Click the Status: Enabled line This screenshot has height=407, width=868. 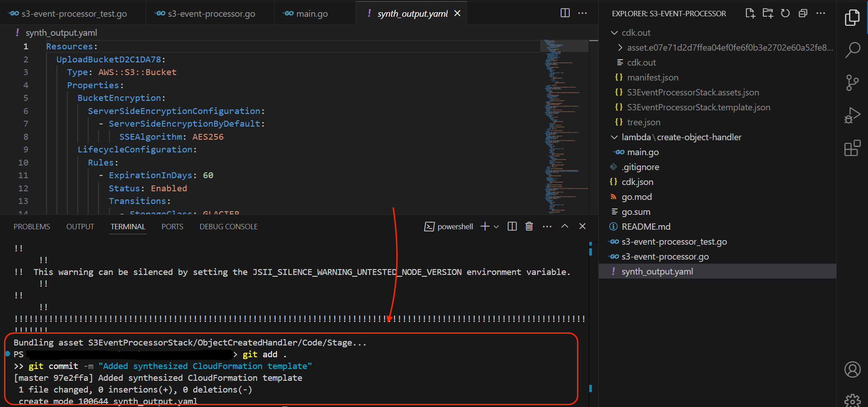148,188
